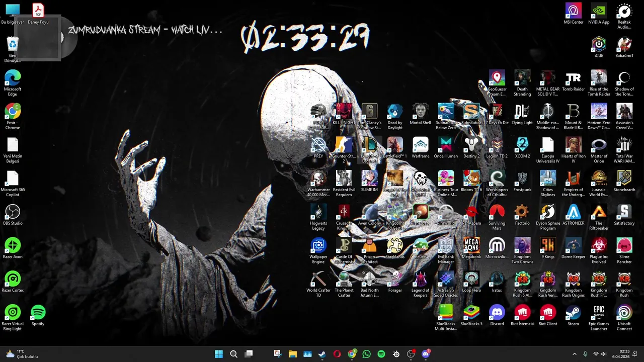
Task: Launch Tomb Raider game shortcut
Action: [x=573, y=80]
